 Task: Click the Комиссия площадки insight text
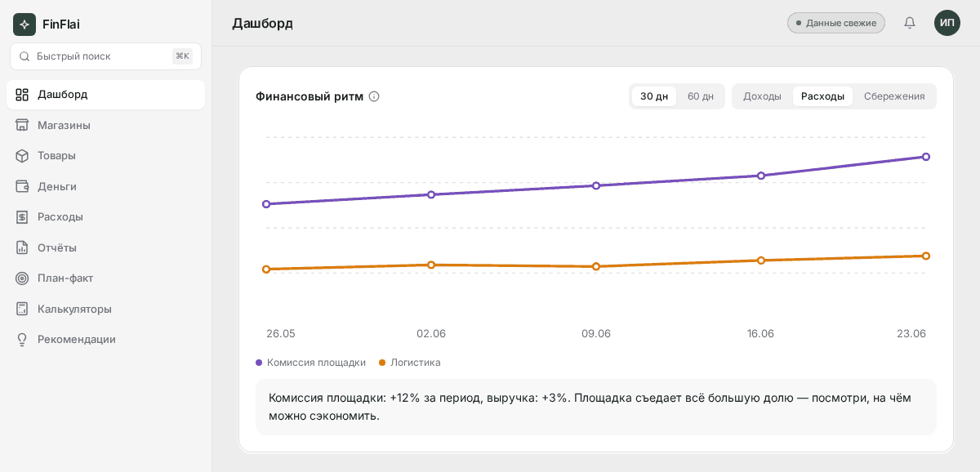tap(590, 407)
